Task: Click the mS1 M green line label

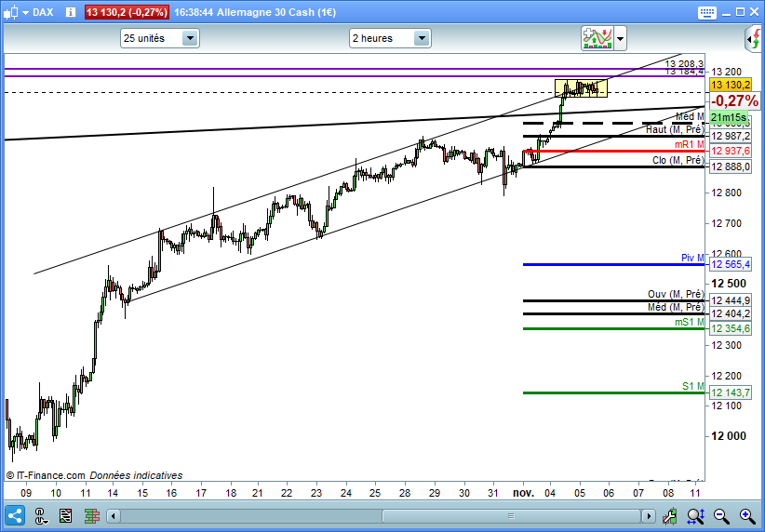Action: click(x=690, y=323)
